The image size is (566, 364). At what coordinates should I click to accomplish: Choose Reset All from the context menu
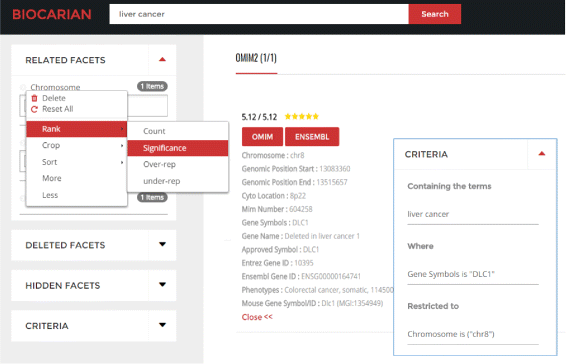point(58,109)
